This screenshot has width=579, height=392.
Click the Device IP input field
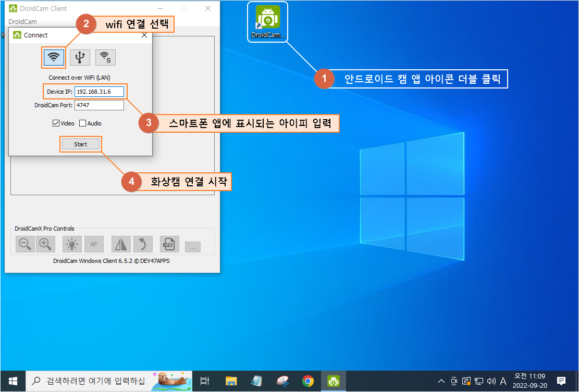100,92
